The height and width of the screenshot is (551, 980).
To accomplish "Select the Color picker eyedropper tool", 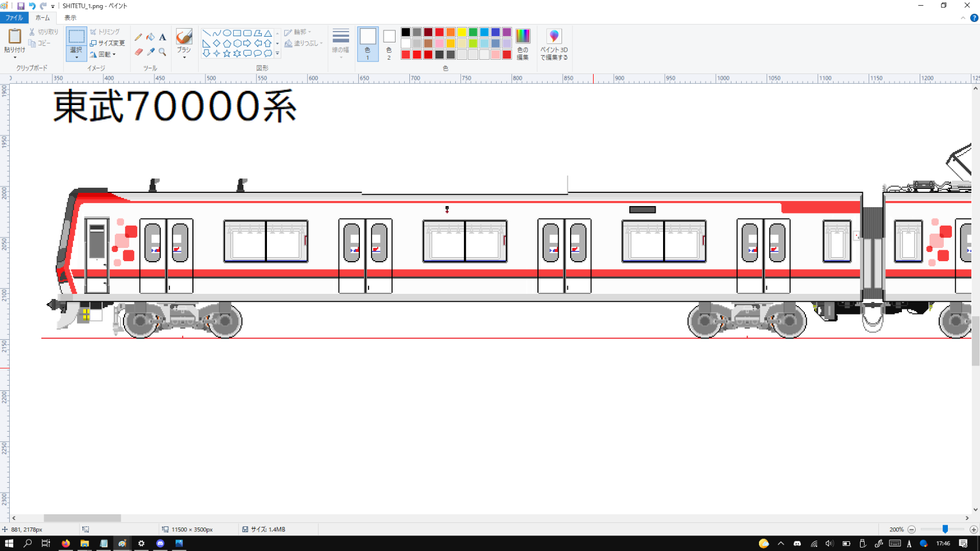I will (x=150, y=52).
